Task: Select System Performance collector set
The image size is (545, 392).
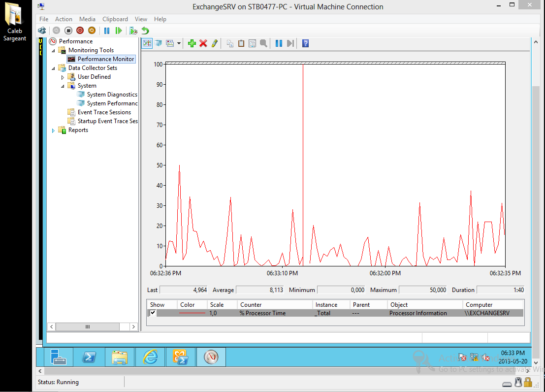Action: click(x=112, y=103)
